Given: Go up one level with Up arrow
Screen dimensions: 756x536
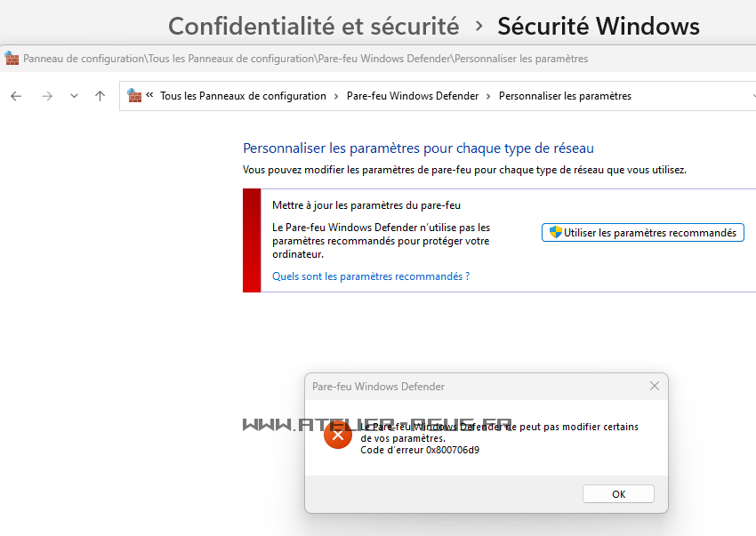Looking at the screenshot, I should tap(100, 96).
